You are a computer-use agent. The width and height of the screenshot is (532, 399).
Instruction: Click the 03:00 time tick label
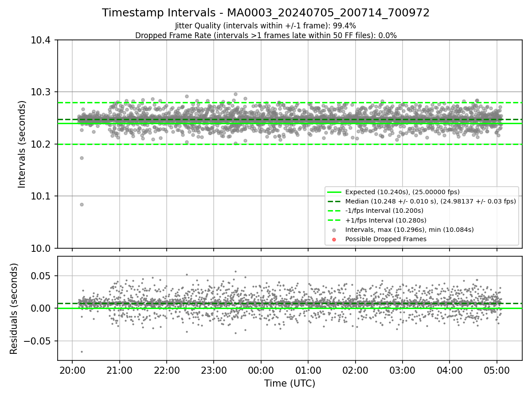(402, 370)
